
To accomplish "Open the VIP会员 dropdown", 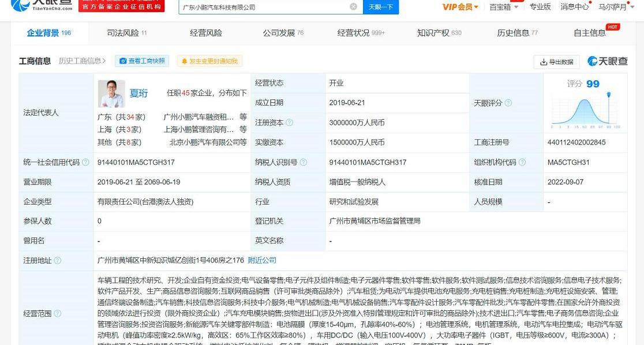I will tap(460, 7).
